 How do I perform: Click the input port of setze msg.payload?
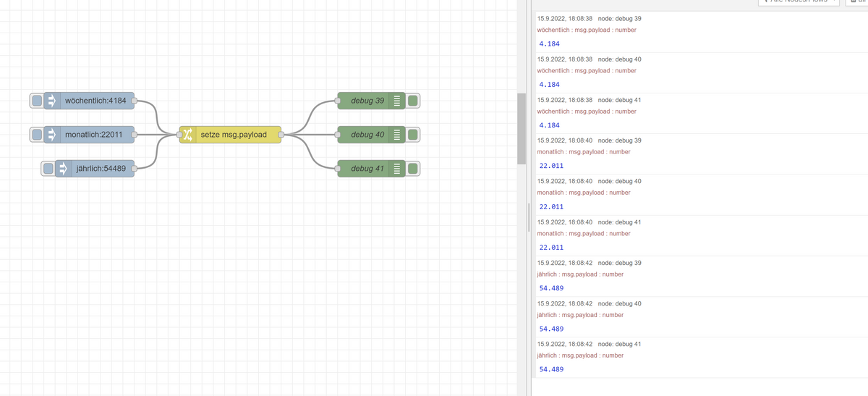click(179, 135)
